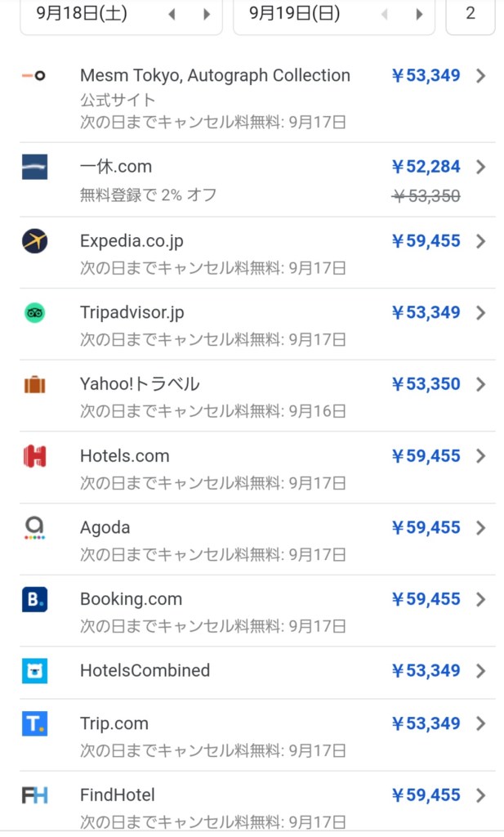This screenshot has width=504, height=837.
Task: Click the HotelsCombined bear icon
Action: tap(34, 671)
